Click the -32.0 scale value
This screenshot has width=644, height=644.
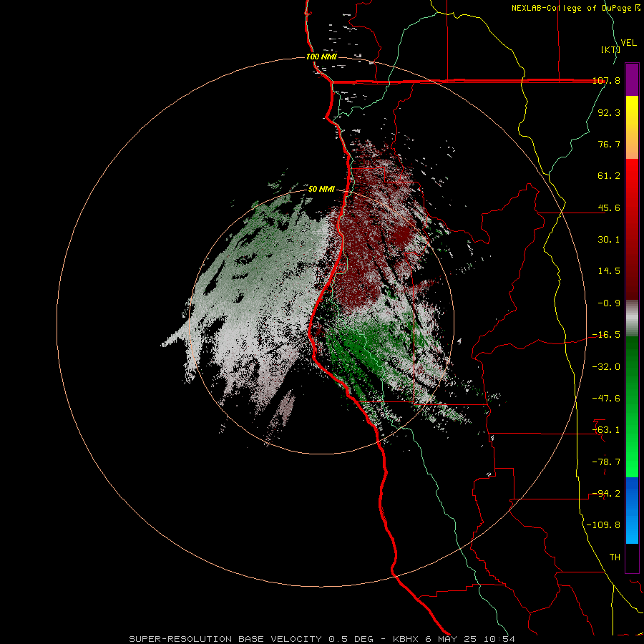(606, 367)
